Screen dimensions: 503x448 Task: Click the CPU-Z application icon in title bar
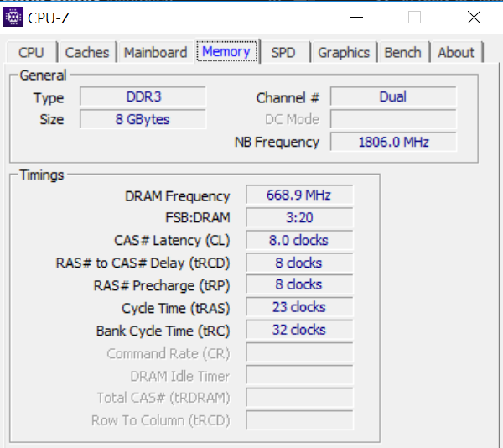(13, 17)
